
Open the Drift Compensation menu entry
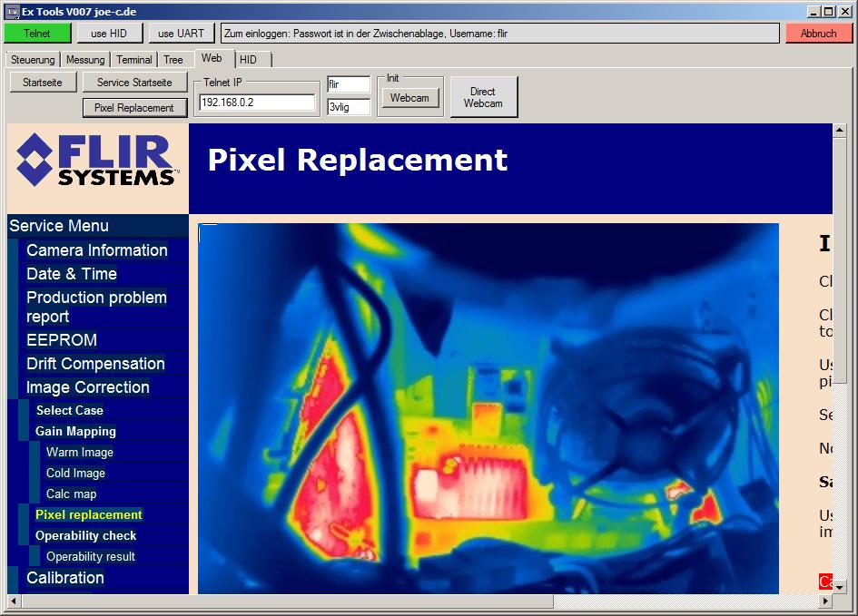point(95,364)
